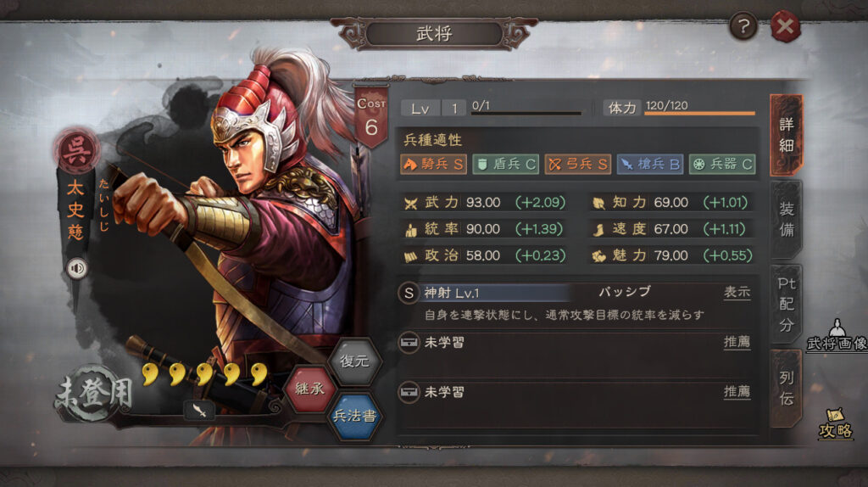The width and height of the screenshot is (868, 487).
Task: Select the 兵器 C siege aptitude badge
Action: 722,164
